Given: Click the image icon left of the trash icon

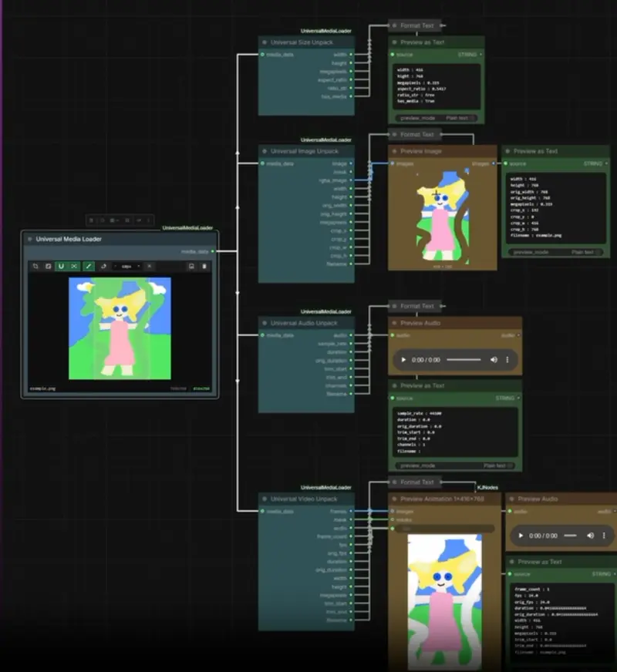Looking at the screenshot, I should pyautogui.click(x=191, y=266).
